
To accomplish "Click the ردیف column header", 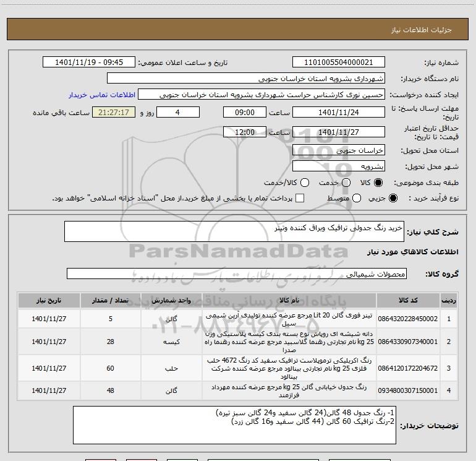I will tap(449, 301).
